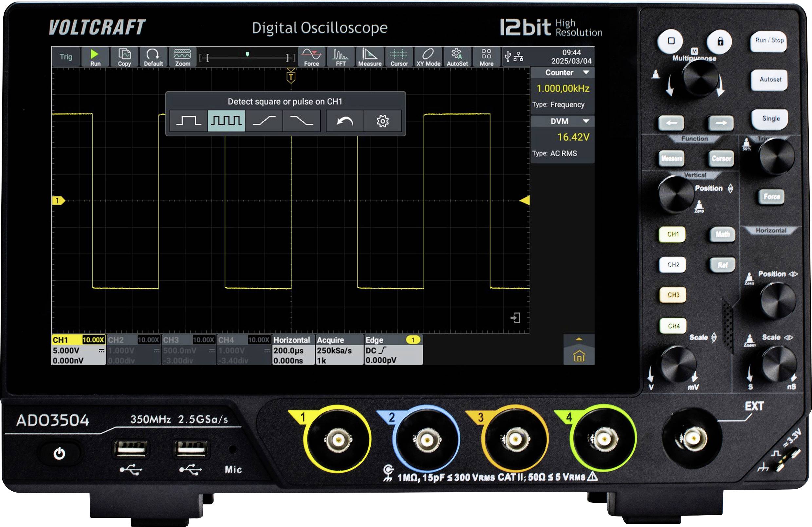
Task: Copy the current screen with the Copy icon
Action: pos(124,56)
